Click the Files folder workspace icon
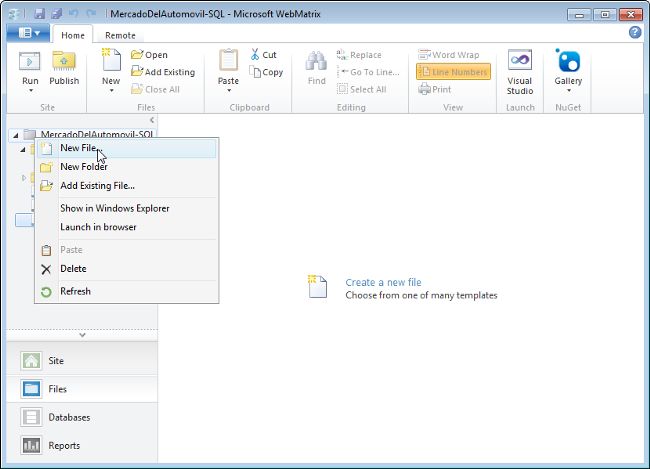This screenshot has width=650, height=469. [x=31, y=389]
